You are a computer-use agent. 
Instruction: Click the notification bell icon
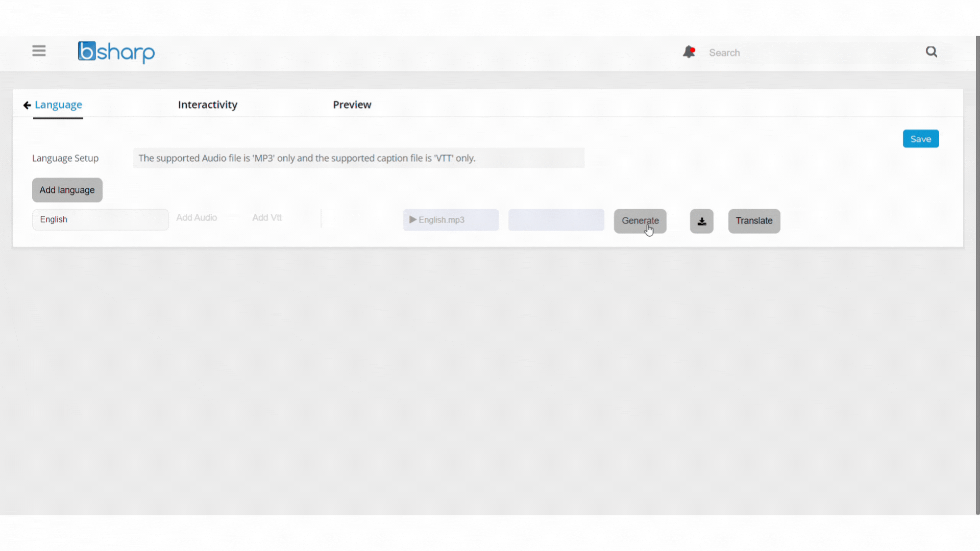[689, 52]
